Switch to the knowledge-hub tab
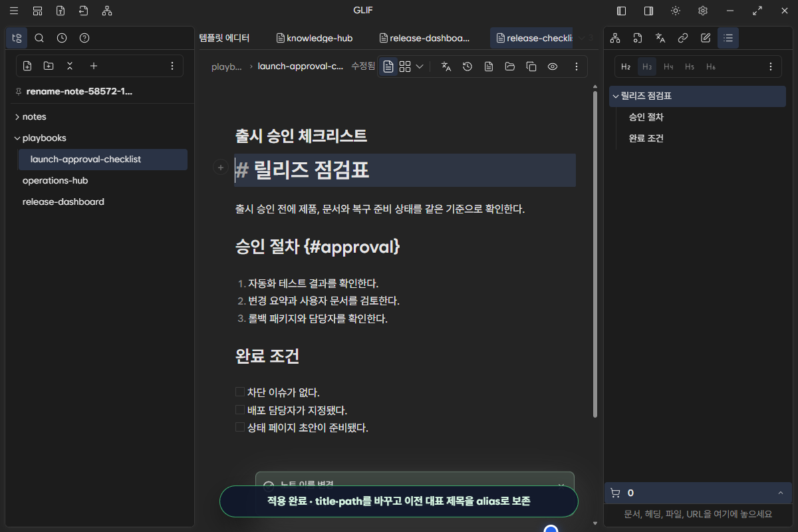Image resolution: width=798 pixels, height=532 pixels. coord(315,38)
